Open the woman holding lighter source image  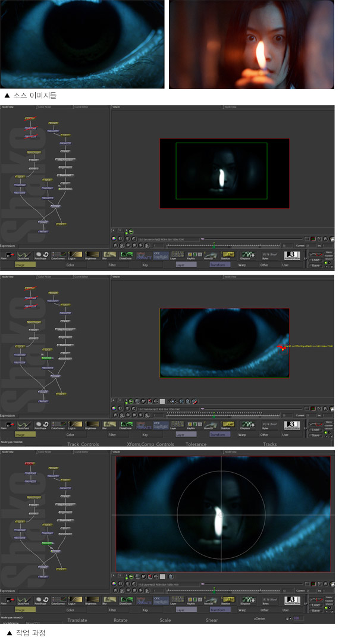click(252, 44)
